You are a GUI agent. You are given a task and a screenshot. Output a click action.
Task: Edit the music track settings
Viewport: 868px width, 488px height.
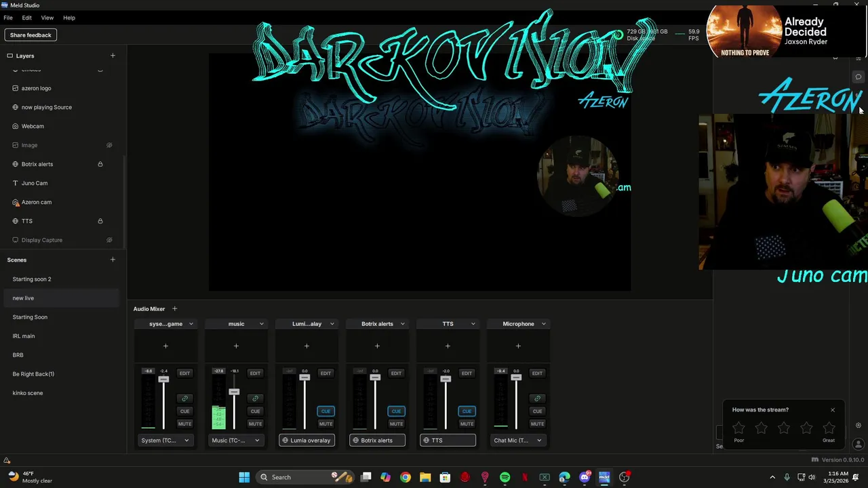(x=255, y=373)
